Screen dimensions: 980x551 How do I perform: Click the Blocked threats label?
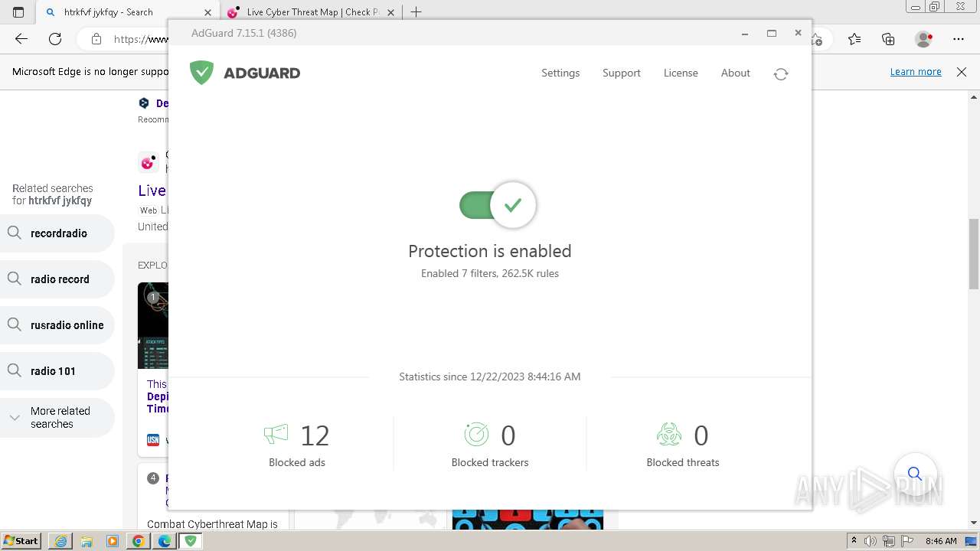[683, 462]
